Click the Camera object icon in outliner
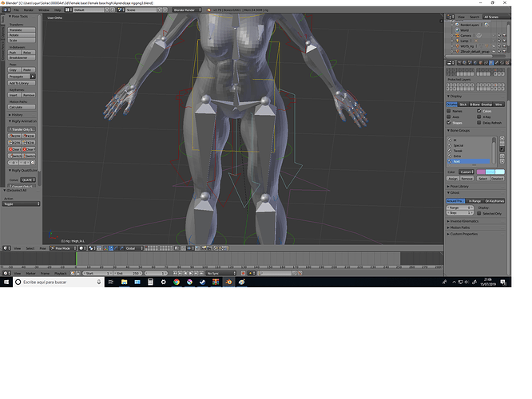 pos(458,35)
